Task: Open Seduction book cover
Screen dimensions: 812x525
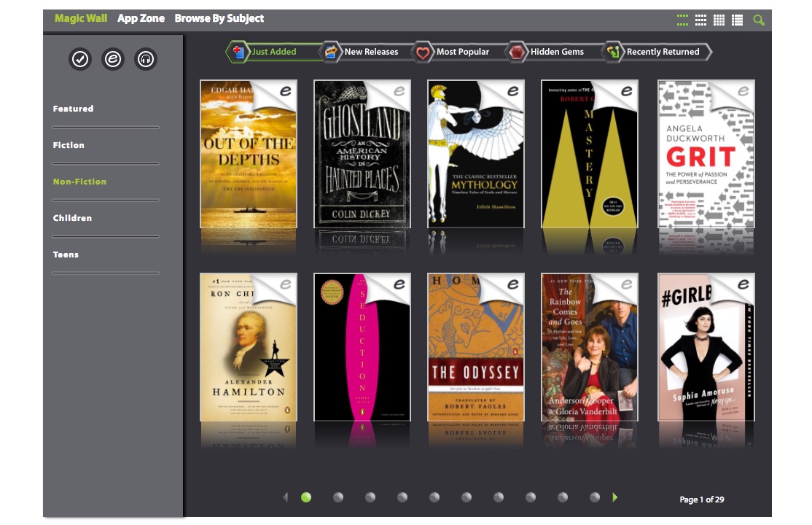Action: click(362, 347)
